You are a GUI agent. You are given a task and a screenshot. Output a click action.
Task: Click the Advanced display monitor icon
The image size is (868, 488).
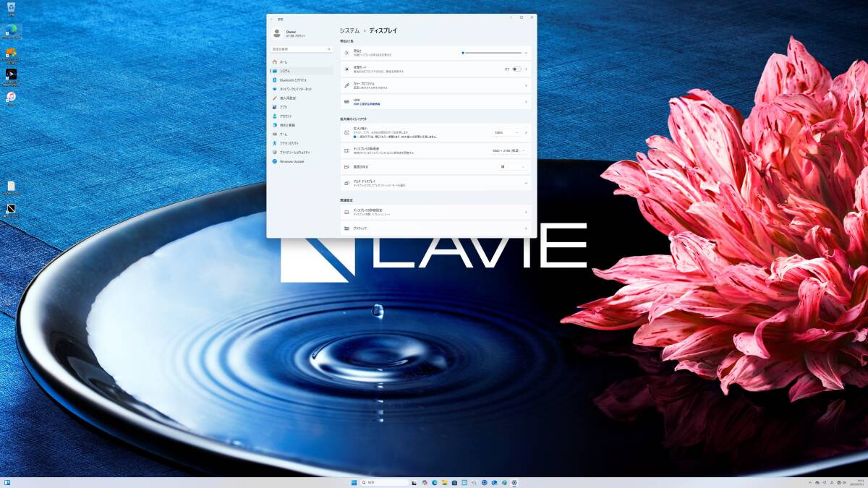click(x=347, y=213)
